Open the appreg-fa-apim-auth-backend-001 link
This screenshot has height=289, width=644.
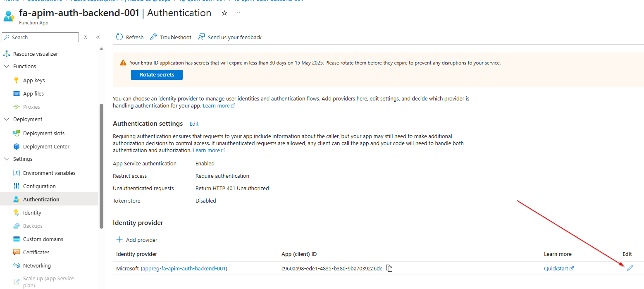click(184, 268)
